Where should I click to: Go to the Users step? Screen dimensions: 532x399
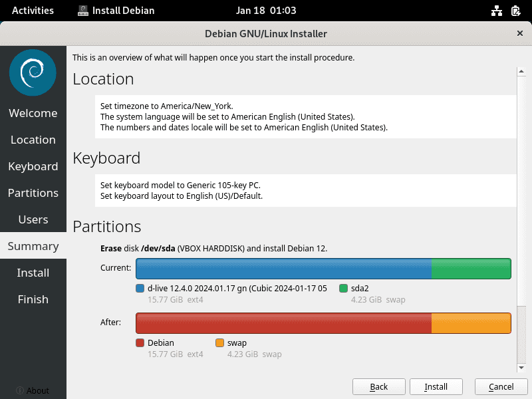coord(33,219)
